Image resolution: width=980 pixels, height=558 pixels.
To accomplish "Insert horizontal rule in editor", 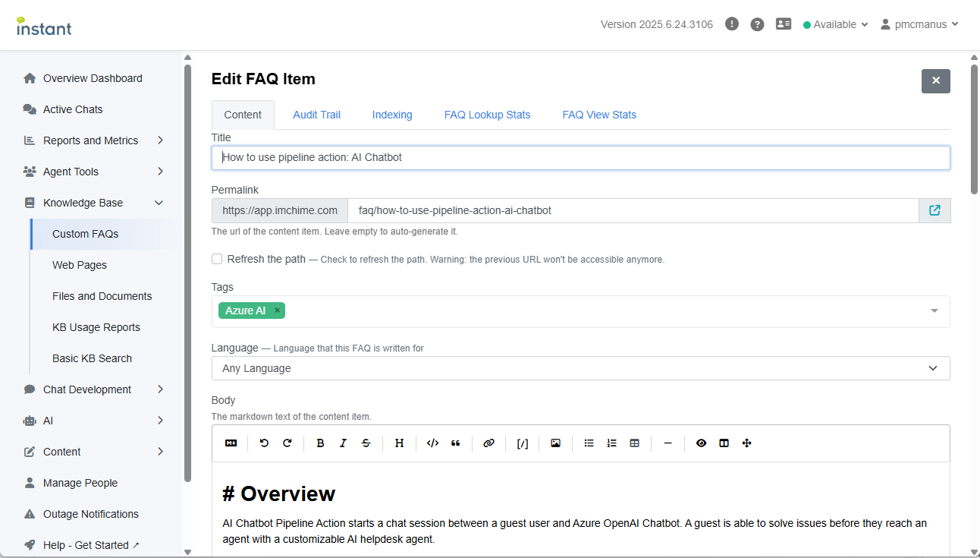I will [667, 443].
